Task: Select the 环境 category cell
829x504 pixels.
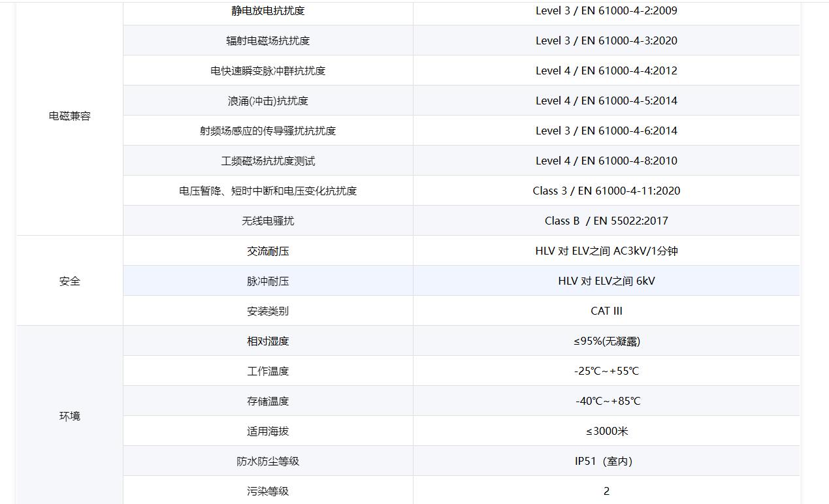Action: 69,416
